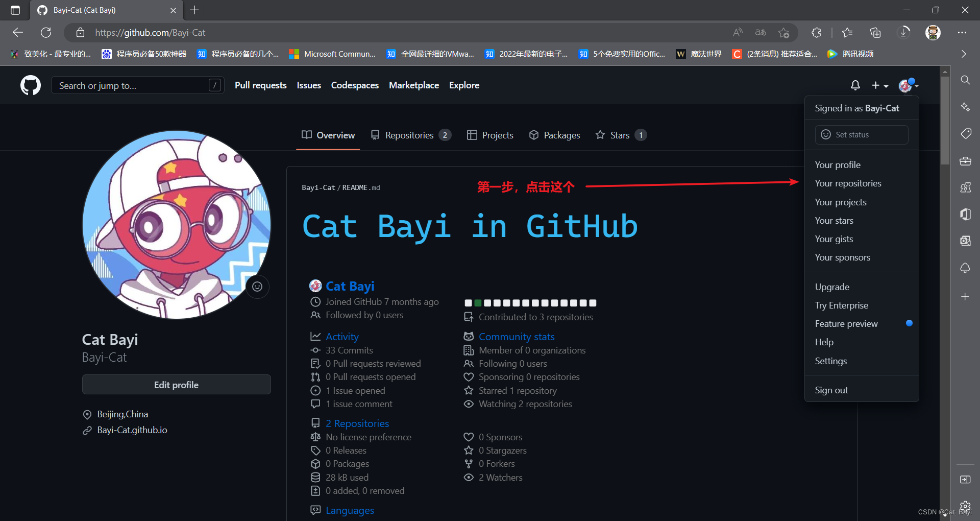980x521 pixels.
Task: Click the large profile avatar image
Action: click(x=177, y=225)
